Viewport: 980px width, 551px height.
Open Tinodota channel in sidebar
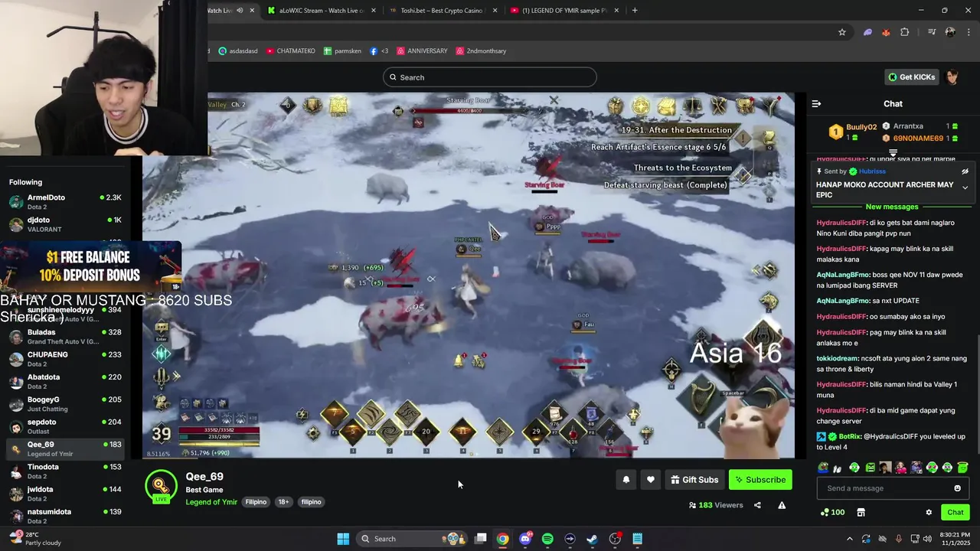click(x=65, y=471)
